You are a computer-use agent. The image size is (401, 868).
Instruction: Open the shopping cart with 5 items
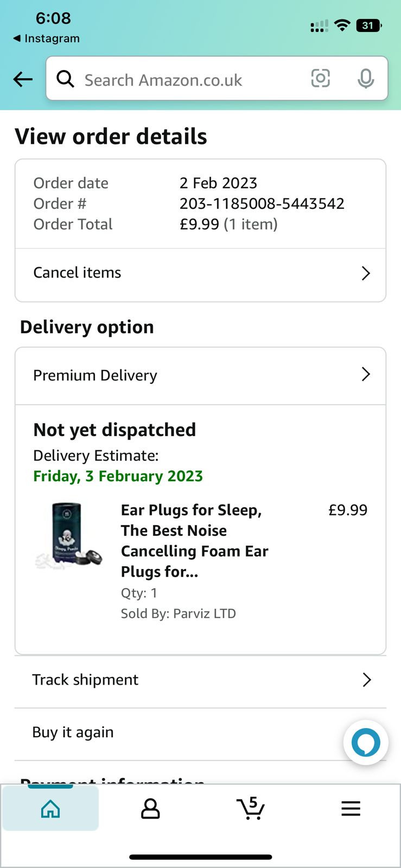coord(251,808)
